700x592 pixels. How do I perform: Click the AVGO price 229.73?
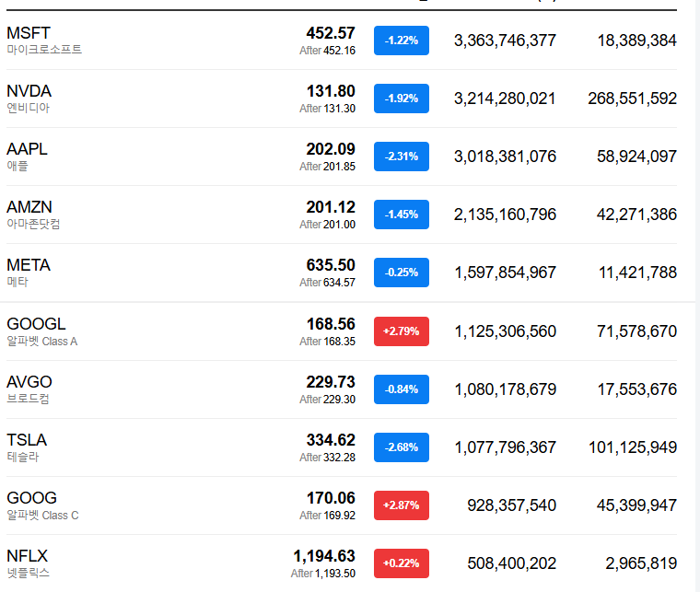coord(331,382)
